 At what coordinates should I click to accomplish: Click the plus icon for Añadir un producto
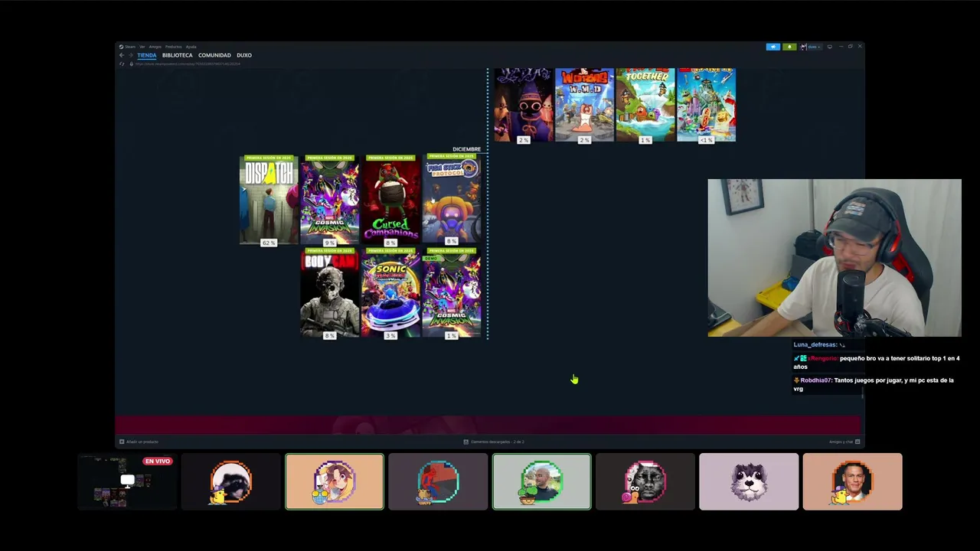pos(122,442)
